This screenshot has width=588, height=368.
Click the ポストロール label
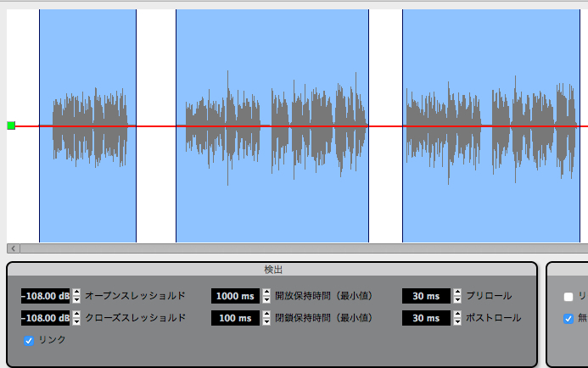pos(494,318)
